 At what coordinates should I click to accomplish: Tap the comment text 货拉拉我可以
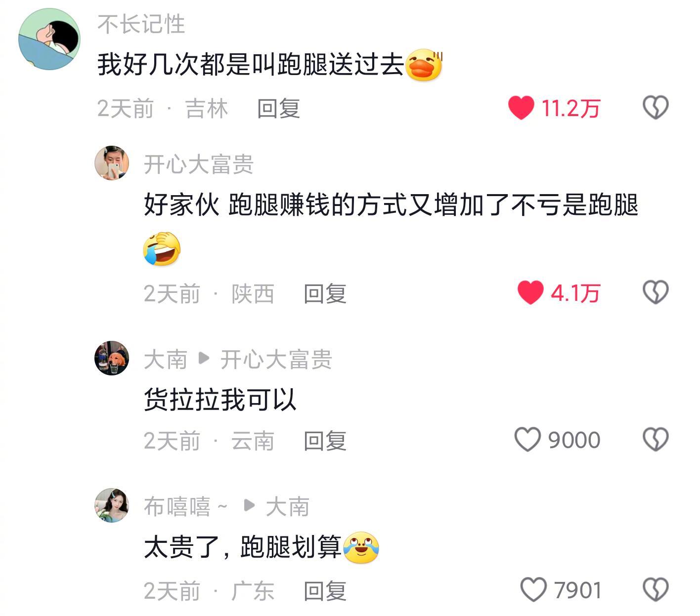click(x=220, y=399)
